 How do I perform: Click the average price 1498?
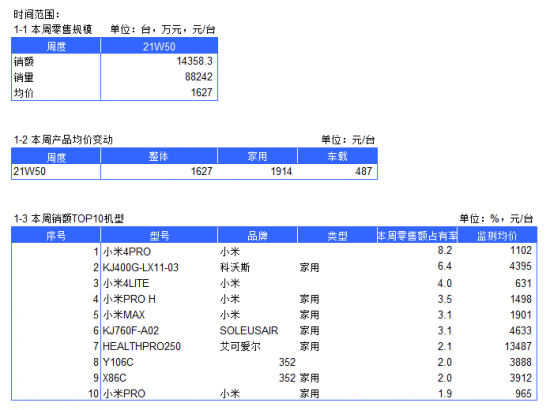pos(521,299)
